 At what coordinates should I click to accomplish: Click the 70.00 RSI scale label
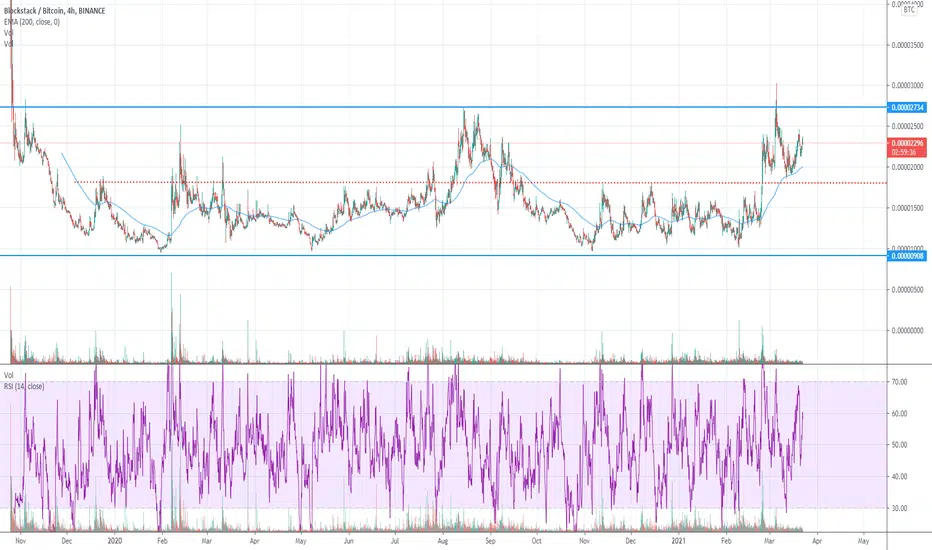(899, 382)
